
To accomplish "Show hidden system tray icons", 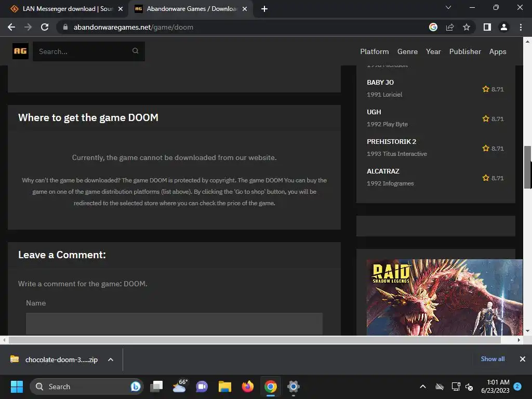I will (423, 387).
